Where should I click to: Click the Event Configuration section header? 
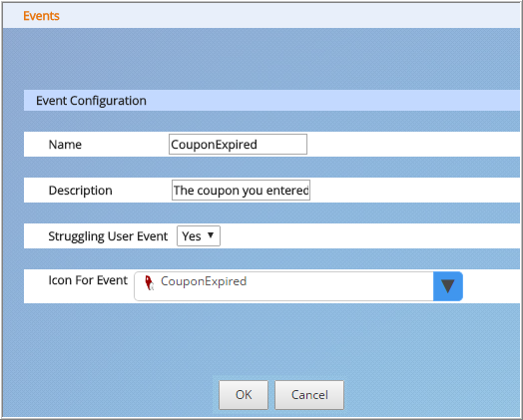pyautogui.click(x=91, y=101)
